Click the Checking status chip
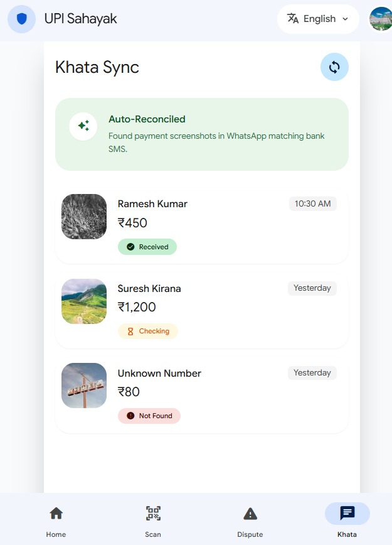Image resolution: width=392 pixels, height=545 pixels. pos(148,331)
